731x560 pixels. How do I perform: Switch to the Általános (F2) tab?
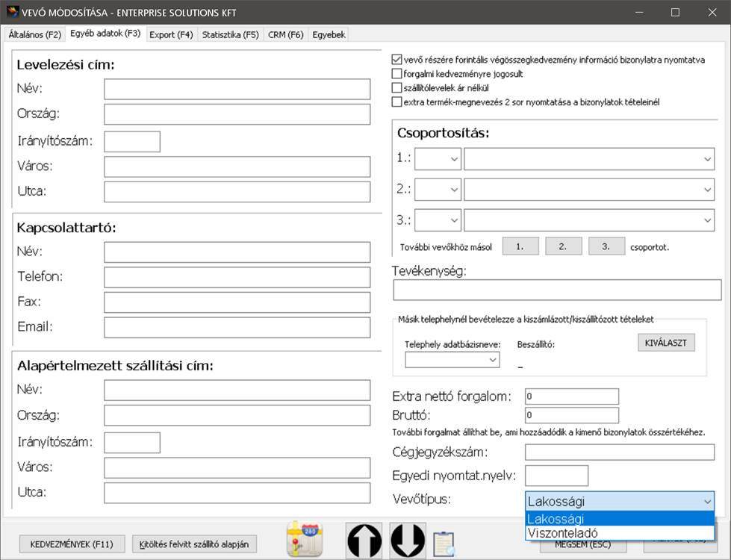tap(35, 34)
